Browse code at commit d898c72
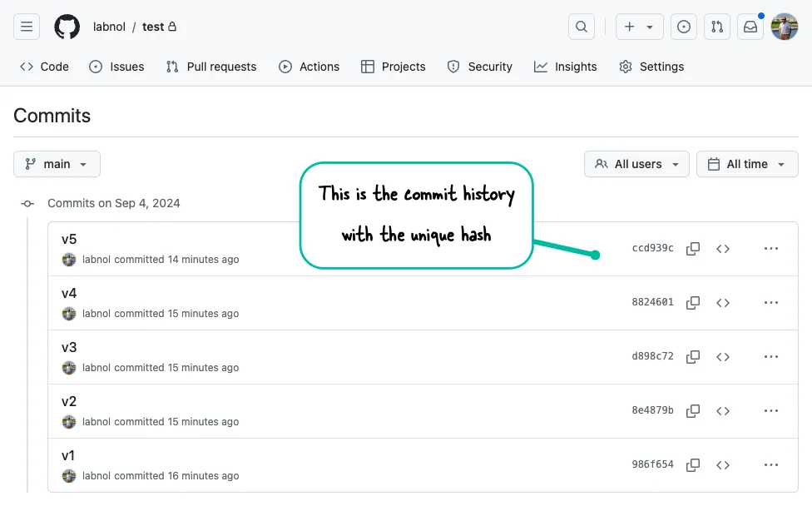Screen dimensions: 812x521 click(722, 356)
